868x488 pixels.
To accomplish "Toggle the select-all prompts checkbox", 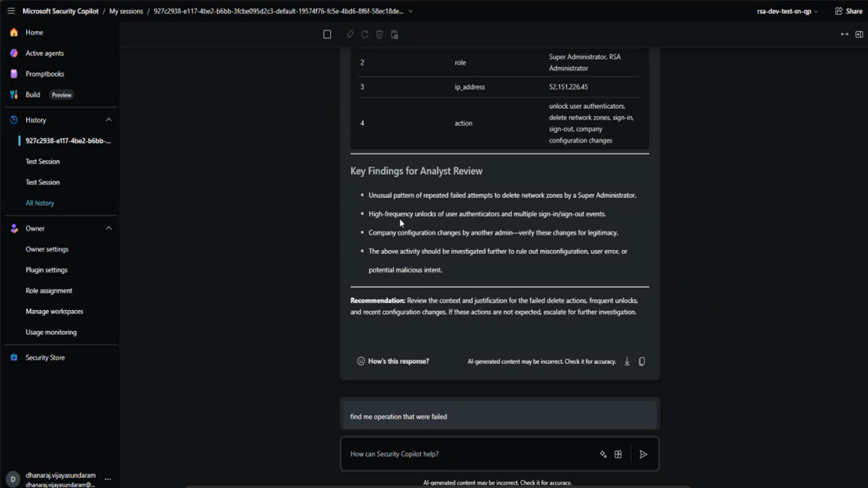I will [x=327, y=35].
